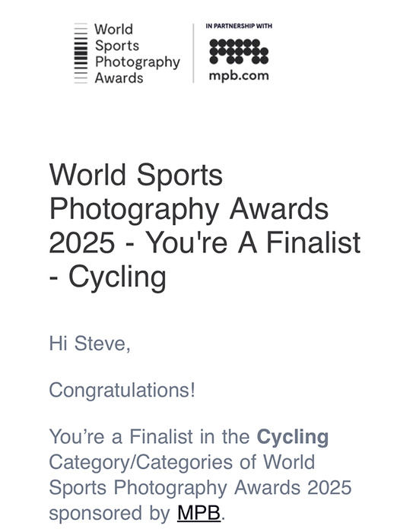416x532 pixels.
Task: Click 'Photography Awards' in the email title
Action: click(189, 209)
